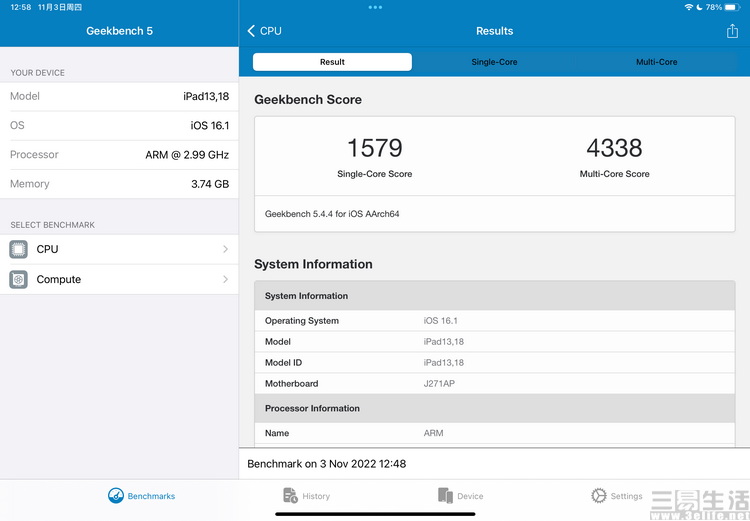750x521 pixels.
Task: Tap the Multi-Core Score value 4338
Action: [x=614, y=148]
